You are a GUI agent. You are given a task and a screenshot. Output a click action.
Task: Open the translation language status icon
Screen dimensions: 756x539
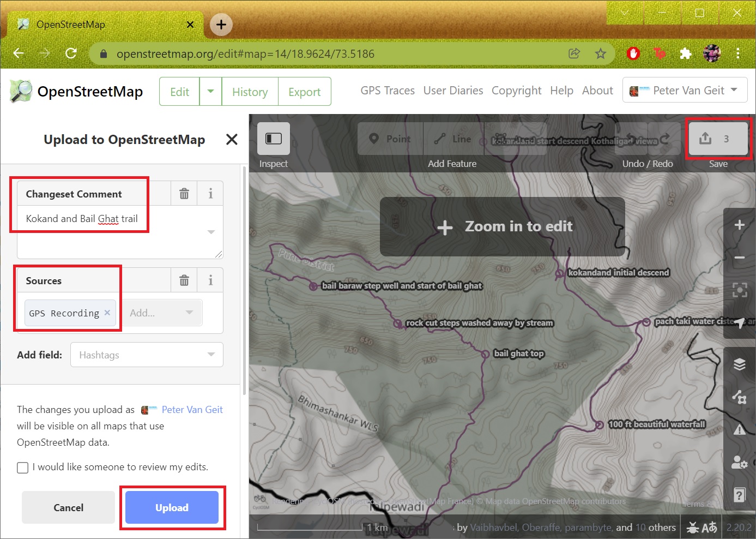pyautogui.click(x=709, y=528)
